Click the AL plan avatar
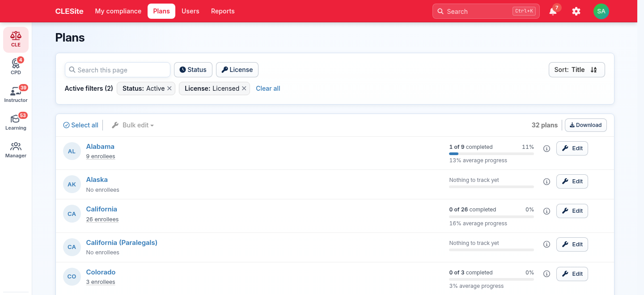The image size is (644, 295). point(72,151)
